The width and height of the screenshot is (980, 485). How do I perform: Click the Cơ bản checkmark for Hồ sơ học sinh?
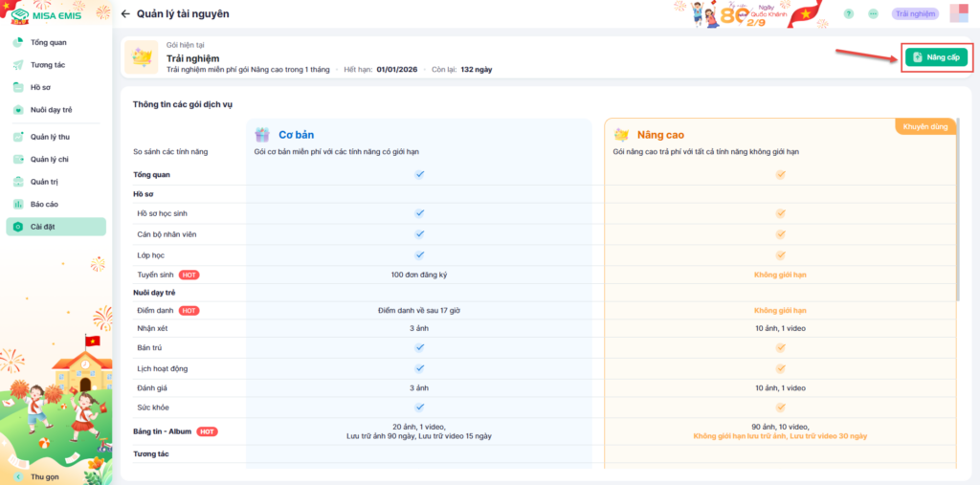(419, 213)
